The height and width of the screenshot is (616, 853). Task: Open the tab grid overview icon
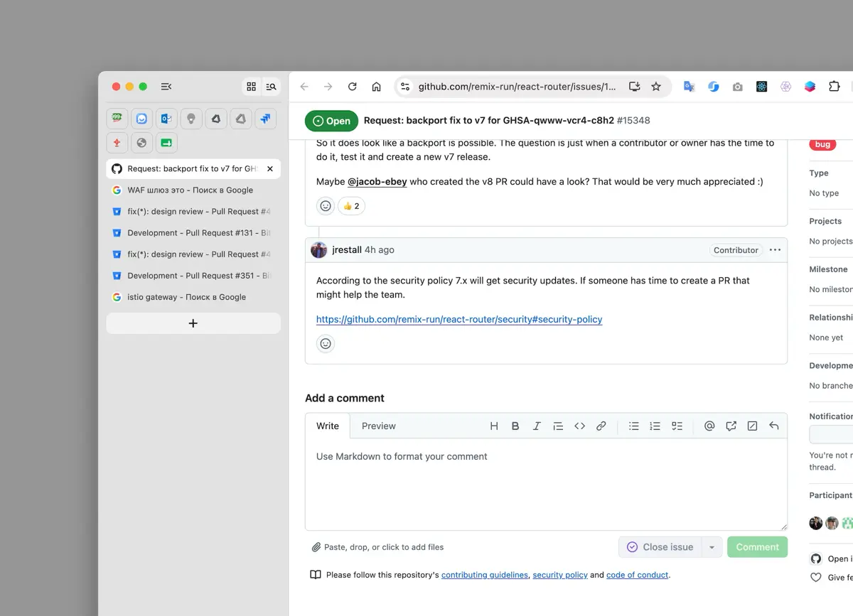(x=251, y=87)
